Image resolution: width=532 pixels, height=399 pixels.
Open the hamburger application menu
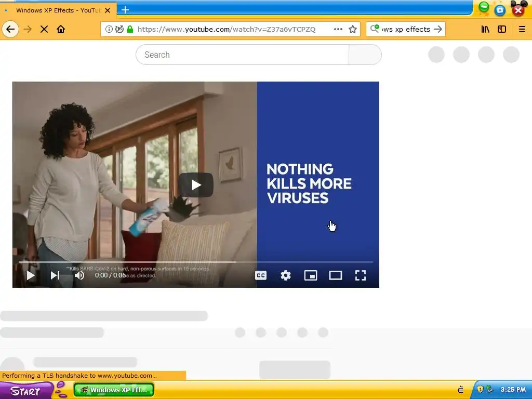point(522,29)
